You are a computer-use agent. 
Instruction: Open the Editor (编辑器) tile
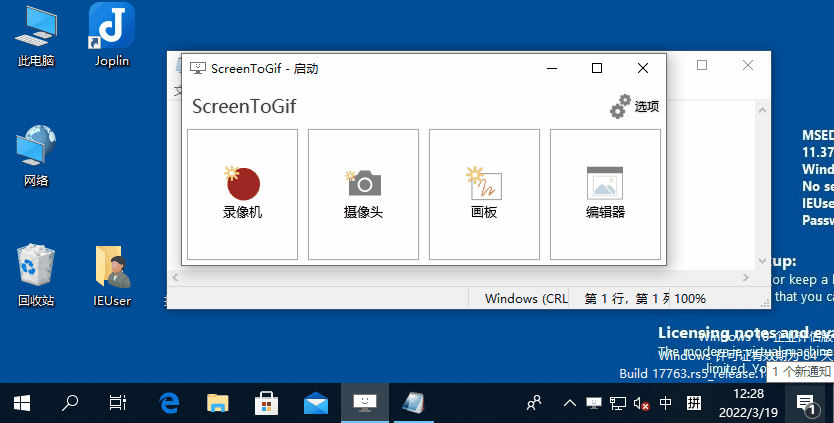point(605,194)
